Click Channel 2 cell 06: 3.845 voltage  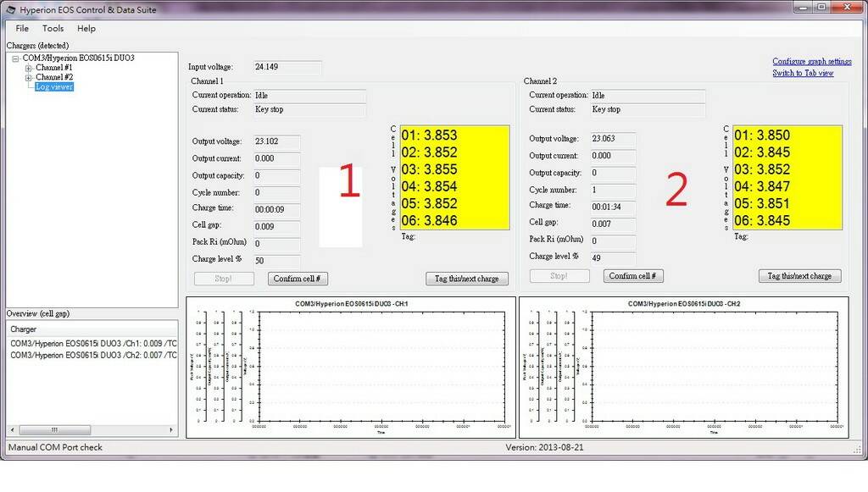[762, 220]
